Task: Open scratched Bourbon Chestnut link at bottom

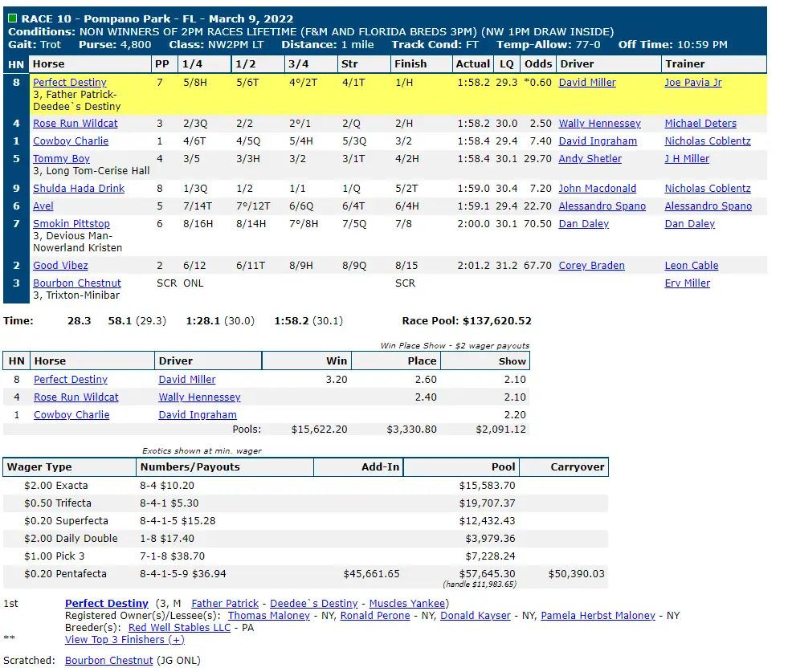Action: (108, 661)
